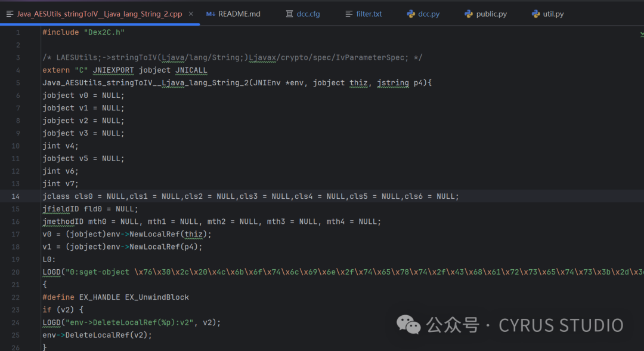Click the 'jint v6;' line

click(x=60, y=171)
